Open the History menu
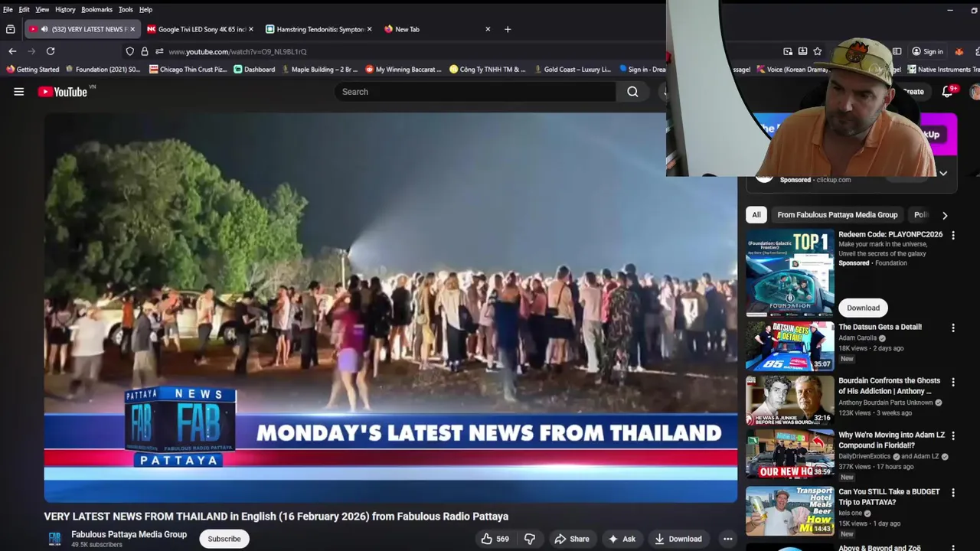Screen dimensions: 980x551 click(65, 9)
